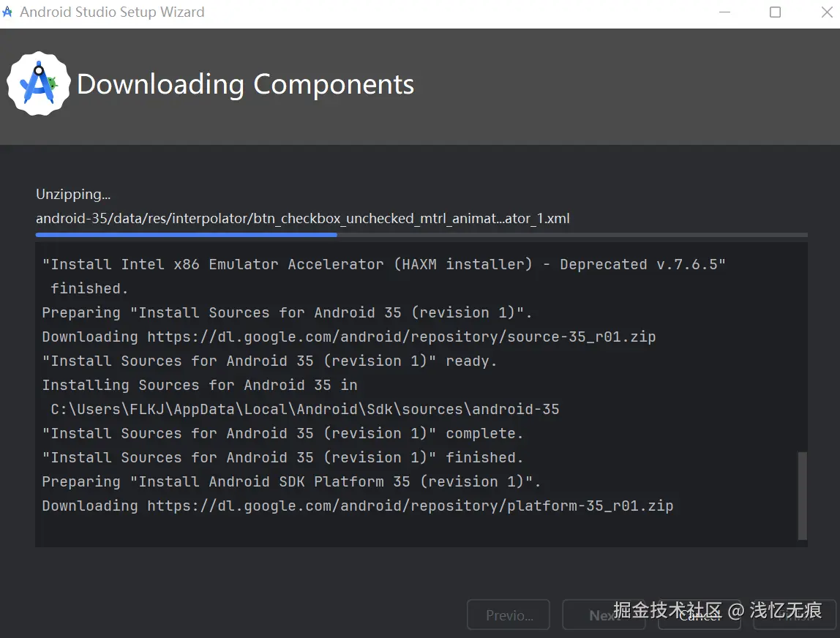Click the android-35 interpolator file path text
The height and width of the screenshot is (638, 840).
pyautogui.click(x=303, y=219)
